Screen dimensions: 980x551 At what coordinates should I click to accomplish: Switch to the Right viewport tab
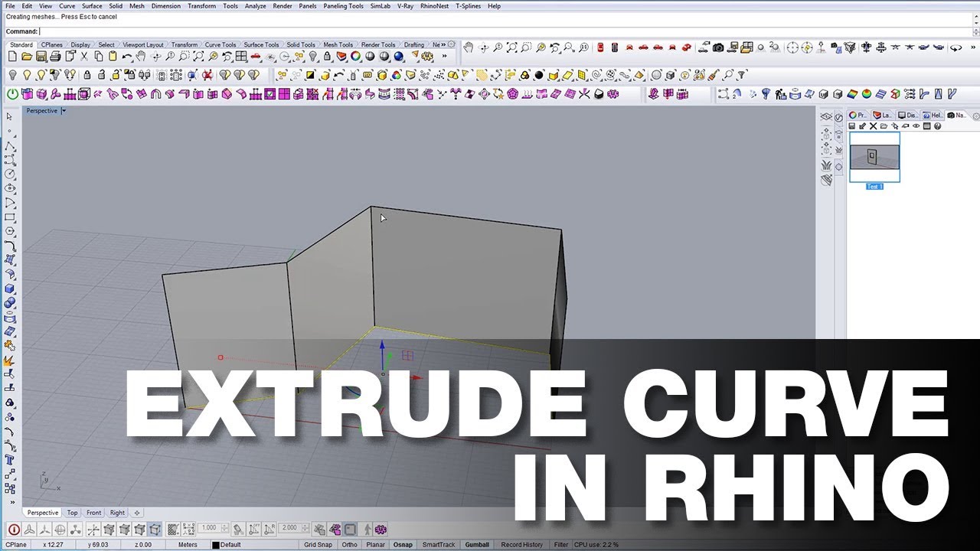pos(117,513)
